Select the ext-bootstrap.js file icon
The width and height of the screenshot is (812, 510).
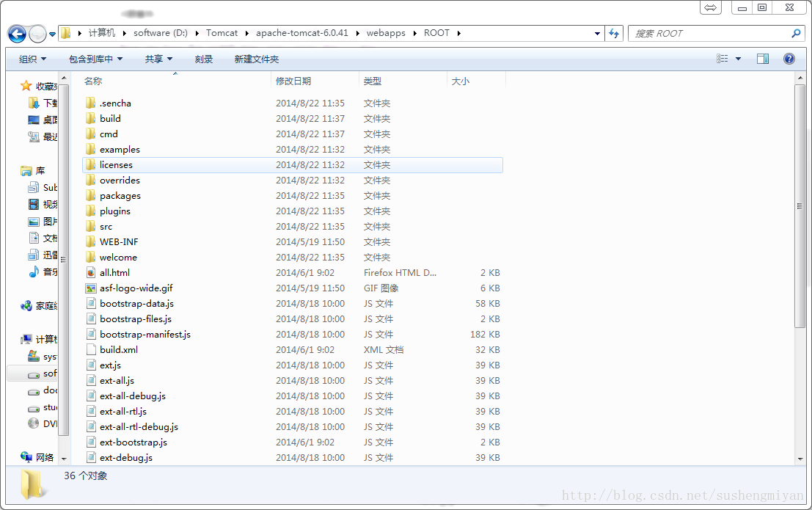[91, 442]
